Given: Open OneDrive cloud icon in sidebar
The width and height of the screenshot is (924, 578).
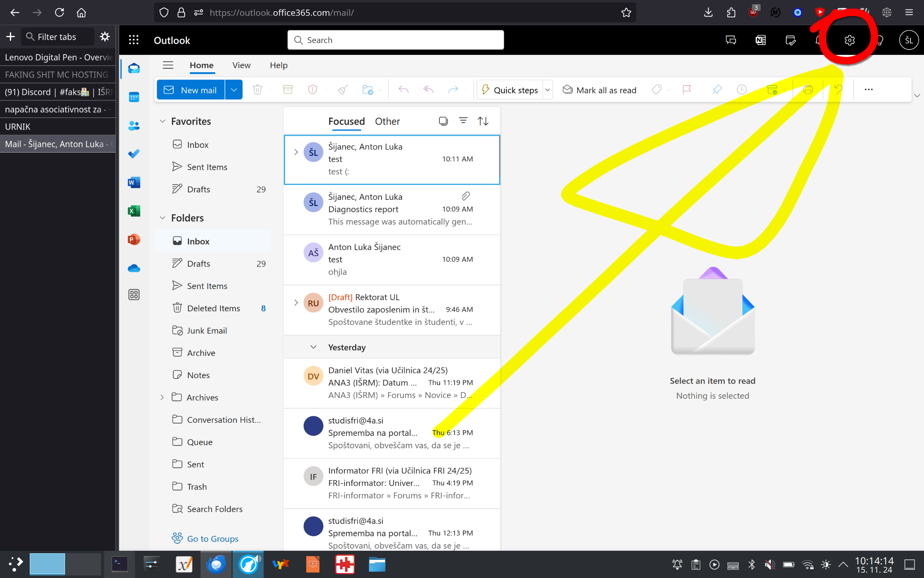Looking at the screenshot, I should click(x=134, y=268).
